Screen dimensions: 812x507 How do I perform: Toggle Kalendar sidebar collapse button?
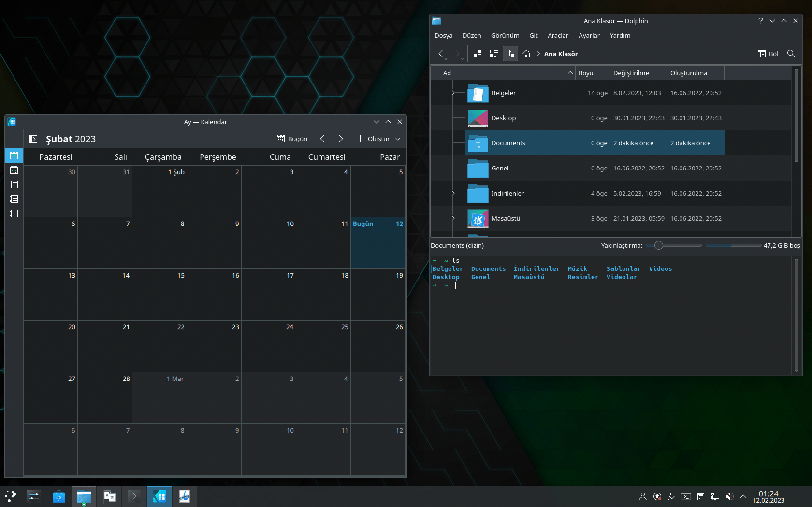click(x=33, y=139)
